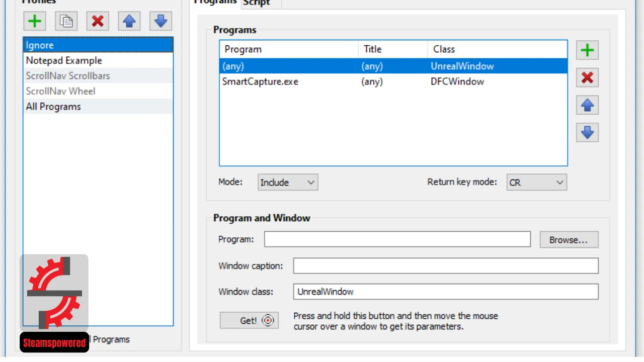This screenshot has width=644, height=362.
Task: Click the Program column header
Action: 289,49
